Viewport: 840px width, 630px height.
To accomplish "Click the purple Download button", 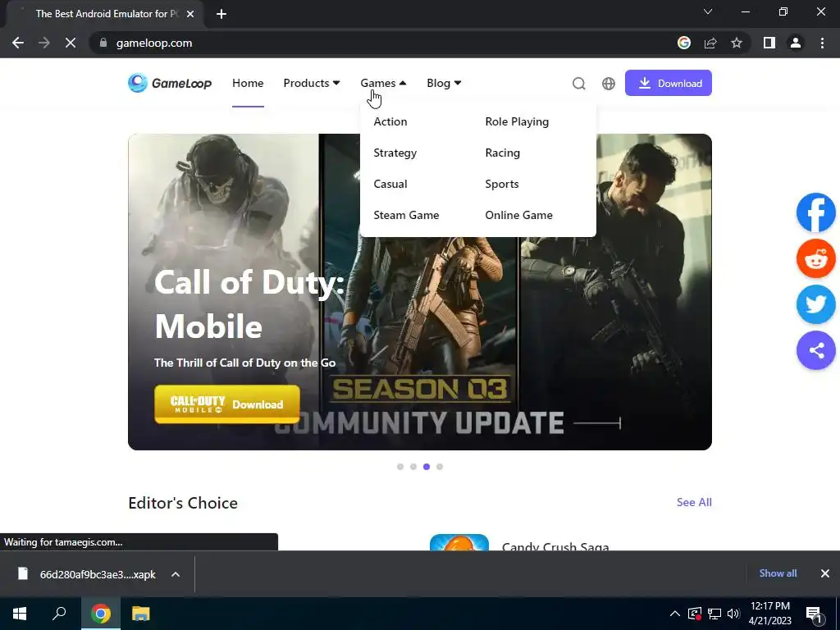I will click(668, 83).
